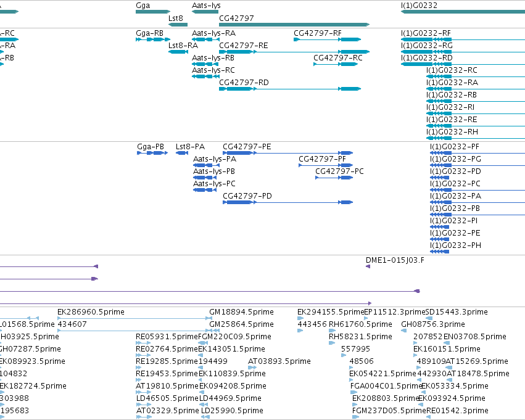
Task: Select the Gga gene label
Action: [x=143, y=6]
